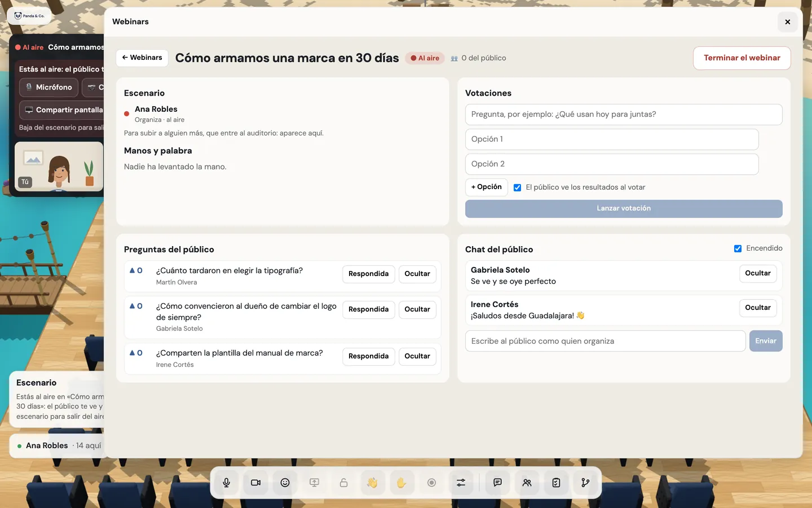Hide Gabriela Sotelo's chat message
The height and width of the screenshot is (508, 812).
[x=758, y=273]
